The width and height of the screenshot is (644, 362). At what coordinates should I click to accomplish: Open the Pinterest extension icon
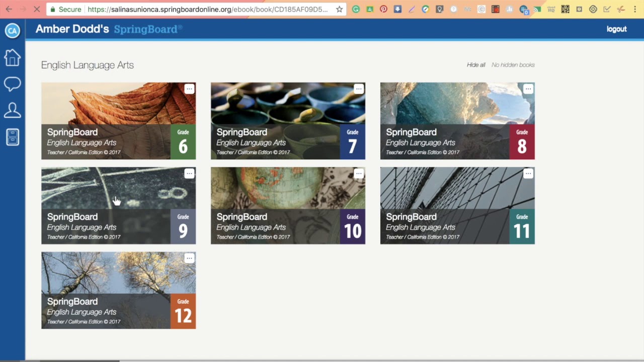[x=383, y=9]
